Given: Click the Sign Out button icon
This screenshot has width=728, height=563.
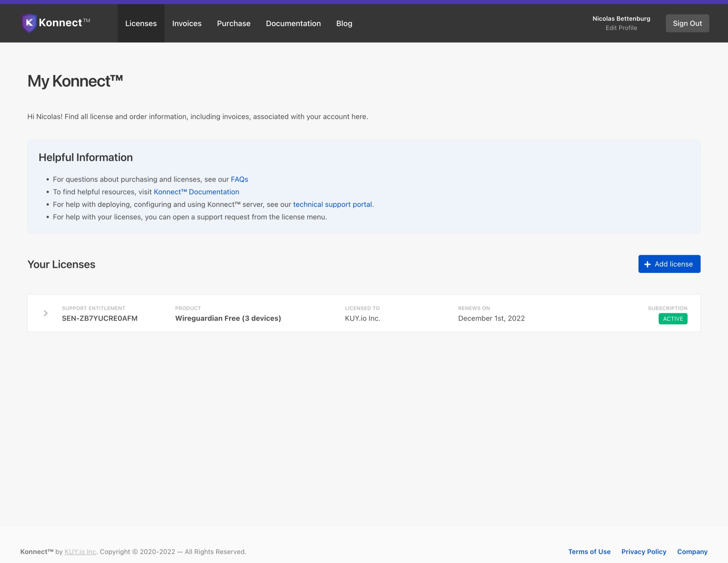Looking at the screenshot, I should click(x=687, y=23).
